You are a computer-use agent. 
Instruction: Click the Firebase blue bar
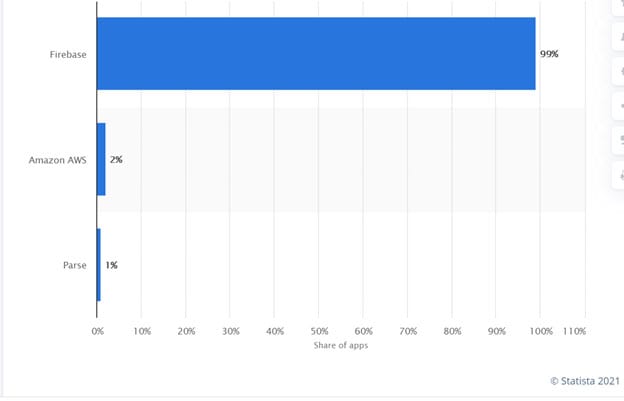pyautogui.click(x=316, y=54)
